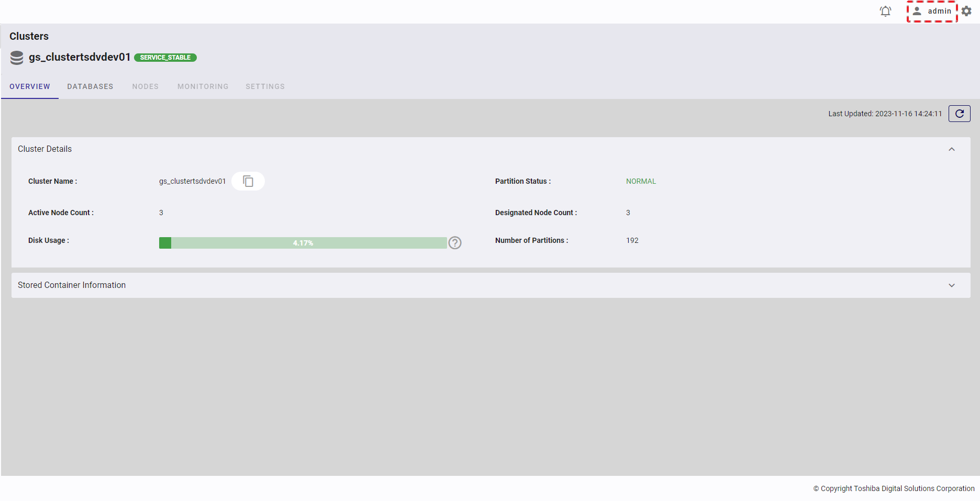This screenshot has height=501, width=980.
Task: Open the Monitoring tab
Action: pyautogui.click(x=203, y=86)
